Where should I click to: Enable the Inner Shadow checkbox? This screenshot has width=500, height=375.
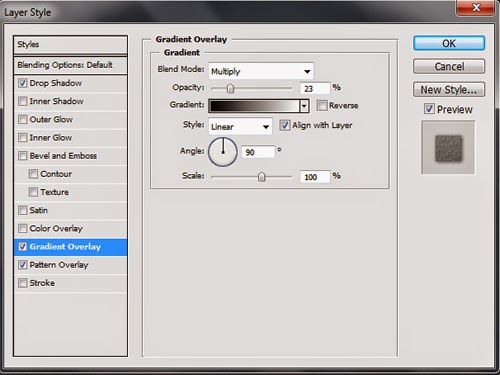pyautogui.click(x=22, y=101)
